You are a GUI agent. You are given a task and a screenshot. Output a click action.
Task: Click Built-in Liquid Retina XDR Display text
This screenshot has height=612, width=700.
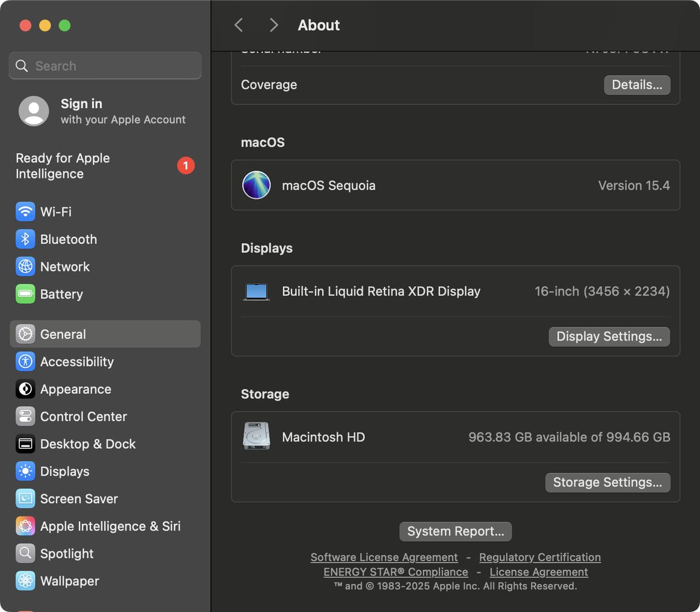(381, 291)
